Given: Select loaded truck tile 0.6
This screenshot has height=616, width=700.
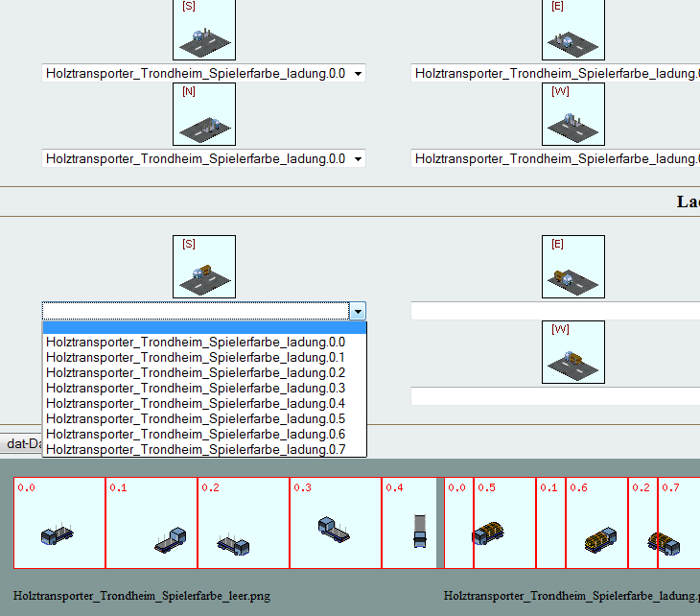Looking at the screenshot, I should [595, 523].
